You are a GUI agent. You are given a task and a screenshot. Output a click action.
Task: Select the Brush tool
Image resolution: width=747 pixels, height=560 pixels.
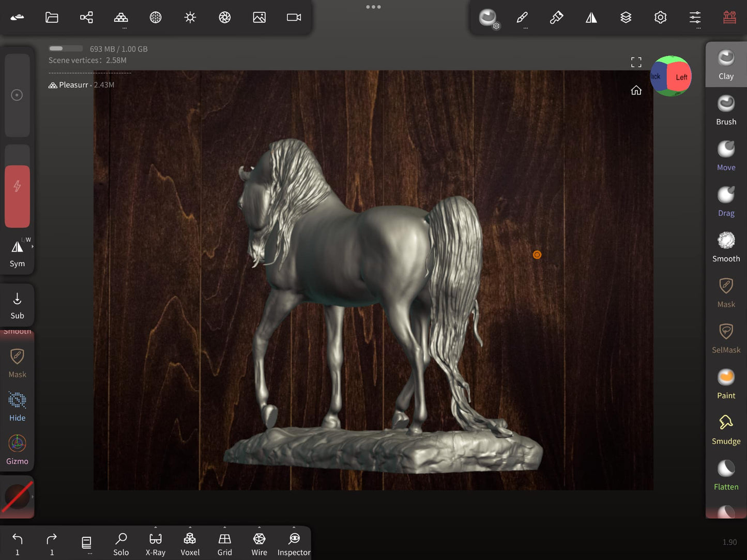726,110
